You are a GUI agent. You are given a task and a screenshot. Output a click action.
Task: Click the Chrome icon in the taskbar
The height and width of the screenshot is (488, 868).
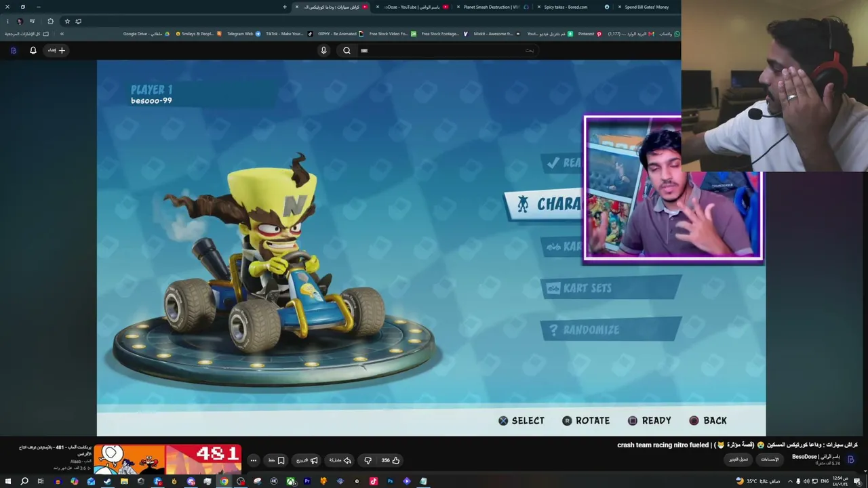[224, 481]
